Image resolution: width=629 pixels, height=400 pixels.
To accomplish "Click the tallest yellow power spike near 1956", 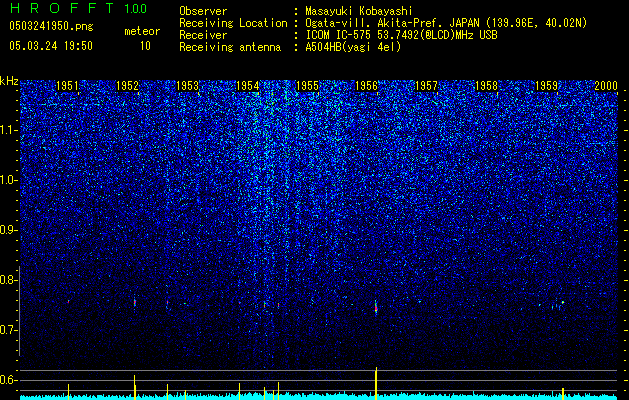I will pyautogui.click(x=376, y=383).
